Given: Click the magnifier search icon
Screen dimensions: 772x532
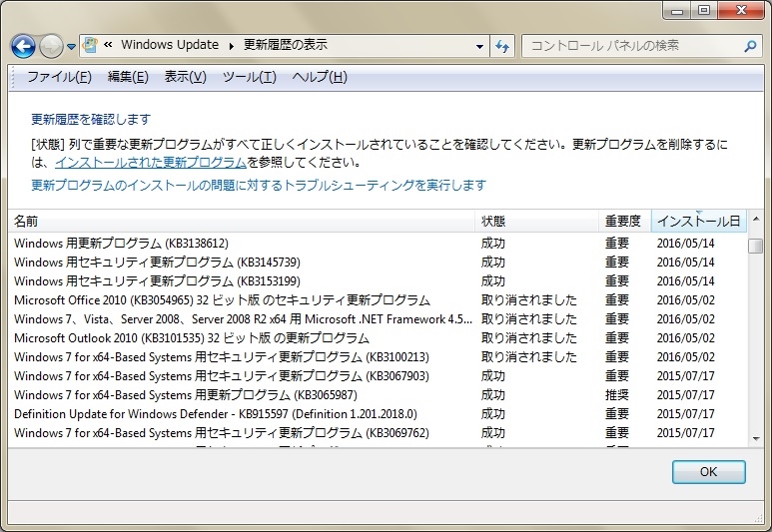Looking at the screenshot, I should point(750,46).
